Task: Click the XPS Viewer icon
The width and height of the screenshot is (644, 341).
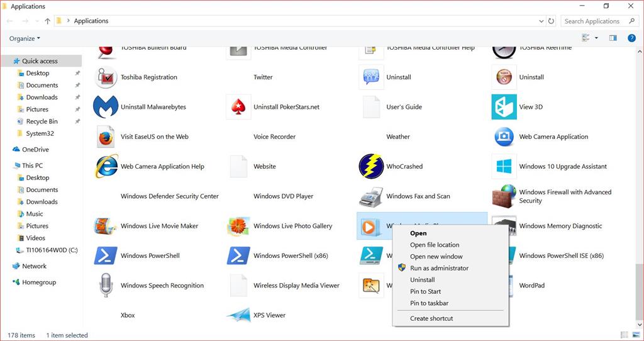Action: pos(238,315)
